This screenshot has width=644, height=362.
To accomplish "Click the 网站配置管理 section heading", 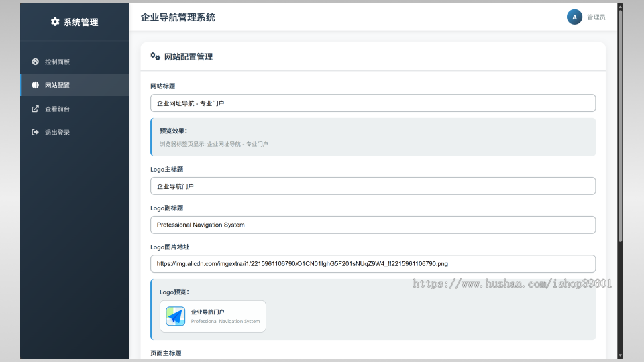I will [189, 56].
